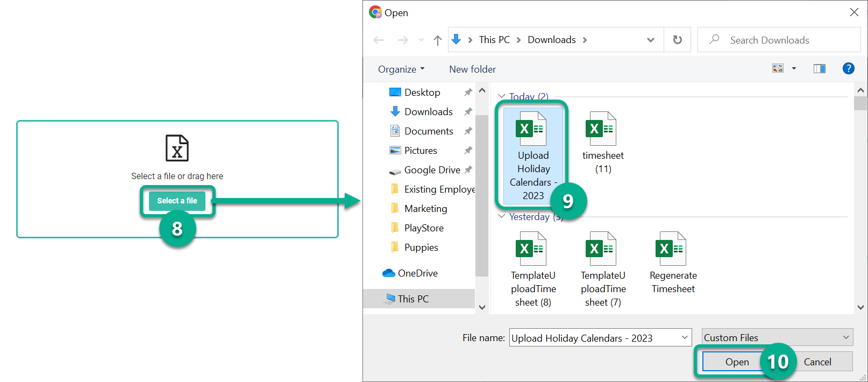This screenshot has height=382, width=868.
Task: Click the New folder button
Action: pyautogui.click(x=472, y=69)
